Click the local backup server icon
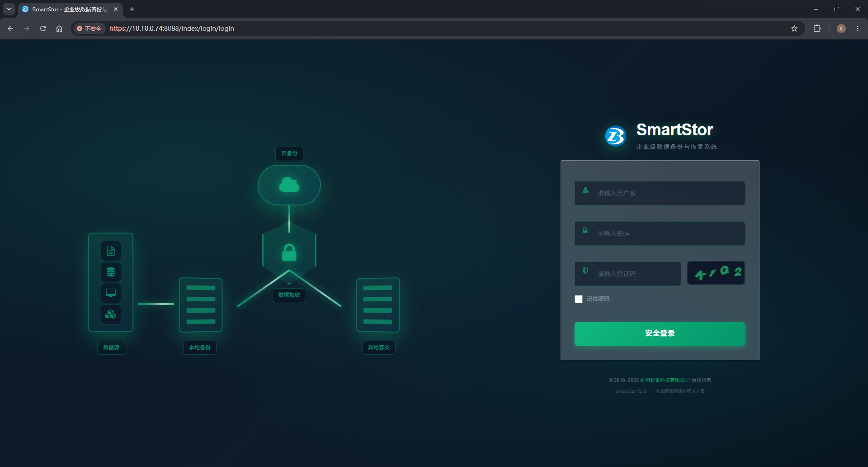Screen dimensions: 868x467 tap(201, 305)
